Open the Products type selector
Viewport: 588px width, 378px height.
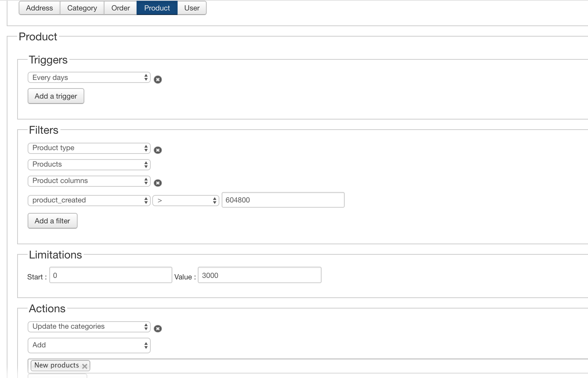coord(89,165)
